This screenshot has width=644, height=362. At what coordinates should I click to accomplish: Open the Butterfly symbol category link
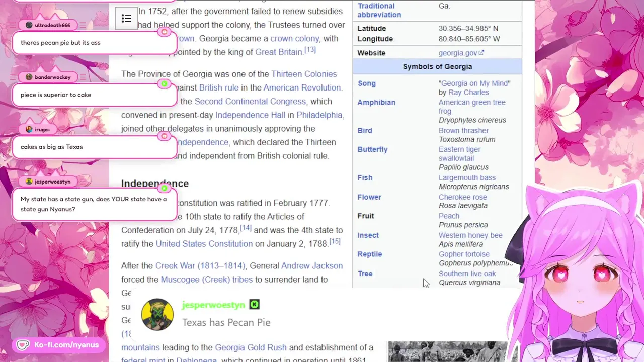pos(372,149)
